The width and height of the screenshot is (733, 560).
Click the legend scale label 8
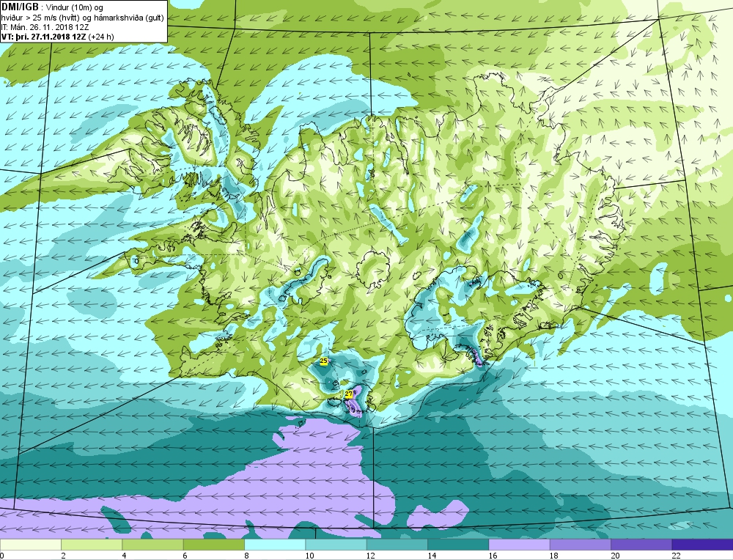pyautogui.click(x=246, y=556)
